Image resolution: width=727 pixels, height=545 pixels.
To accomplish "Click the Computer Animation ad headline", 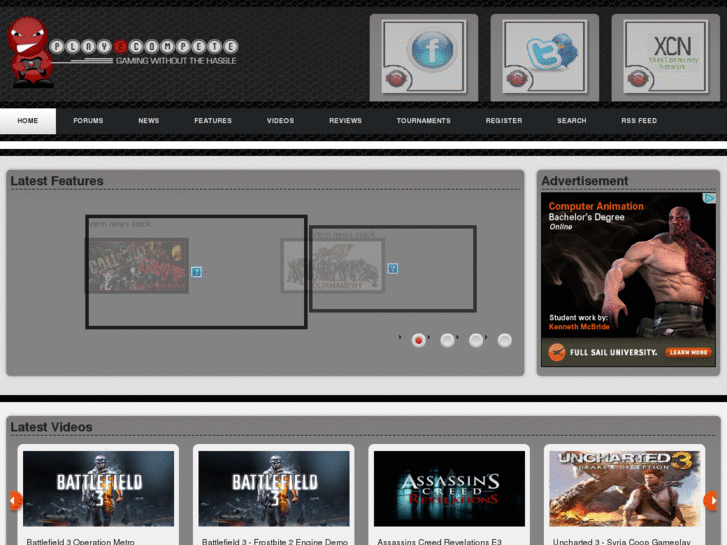I will click(x=596, y=206).
